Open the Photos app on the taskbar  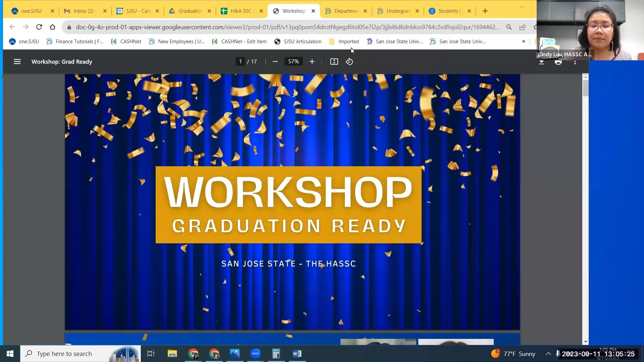coord(234,354)
